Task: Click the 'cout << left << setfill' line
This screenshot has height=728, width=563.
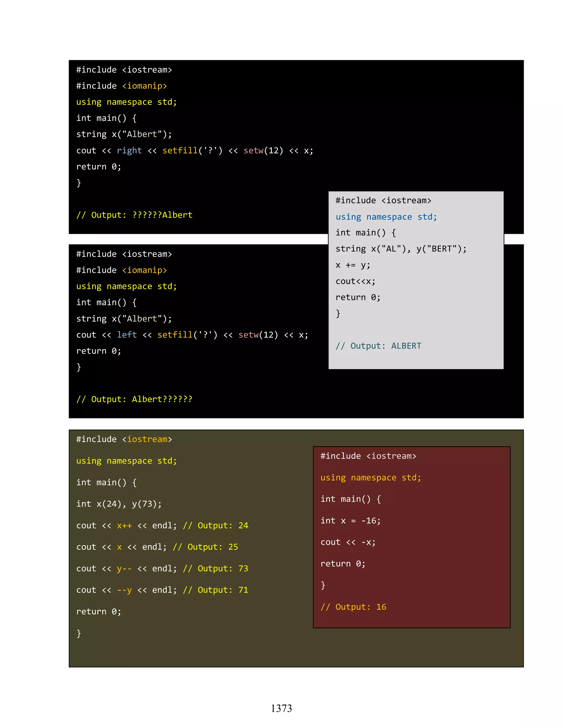Action: pyautogui.click(x=192, y=335)
